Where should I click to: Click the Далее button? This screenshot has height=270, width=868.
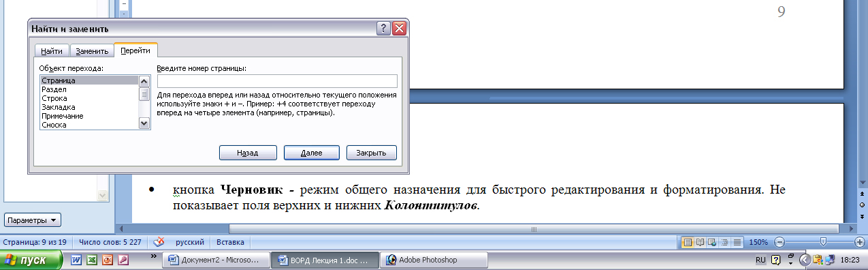(311, 153)
